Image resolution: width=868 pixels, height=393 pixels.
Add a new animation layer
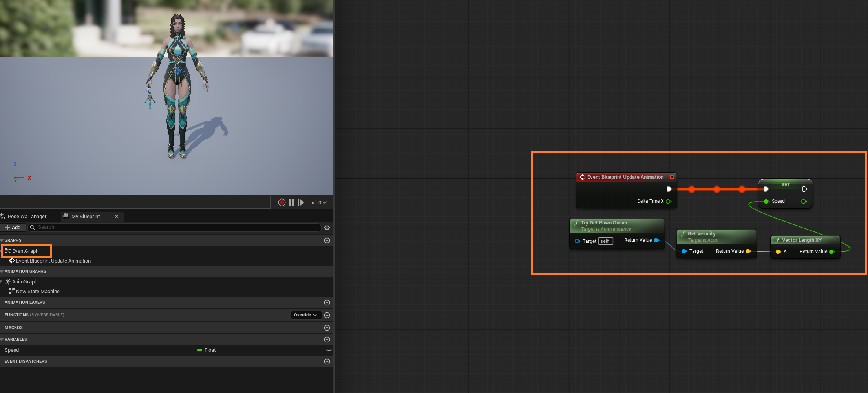tap(327, 303)
